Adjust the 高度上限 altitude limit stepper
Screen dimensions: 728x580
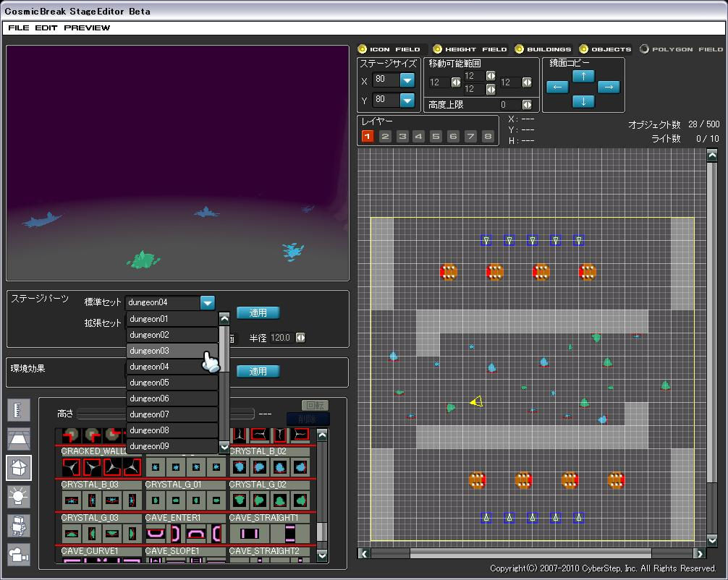[x=527, y=105]
